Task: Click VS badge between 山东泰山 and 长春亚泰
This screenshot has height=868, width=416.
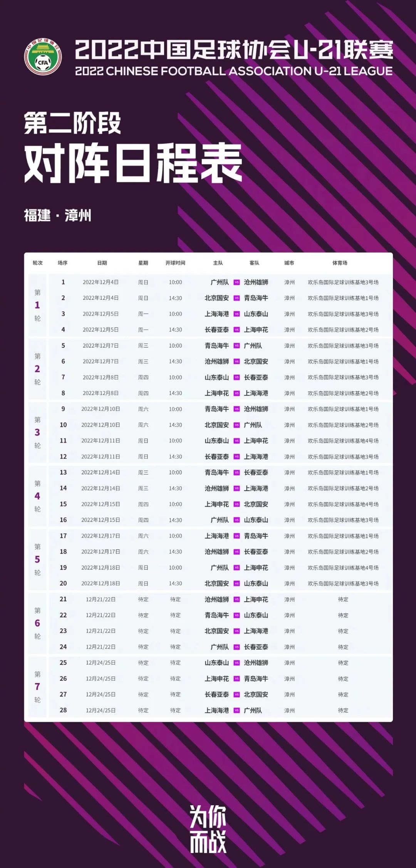Action: click(237, 378)
